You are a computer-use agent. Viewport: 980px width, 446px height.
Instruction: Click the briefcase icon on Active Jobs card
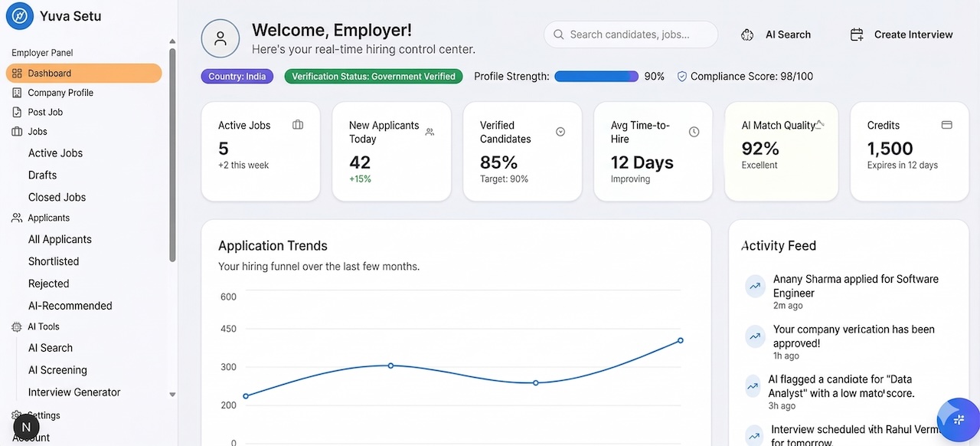(298, 125)
